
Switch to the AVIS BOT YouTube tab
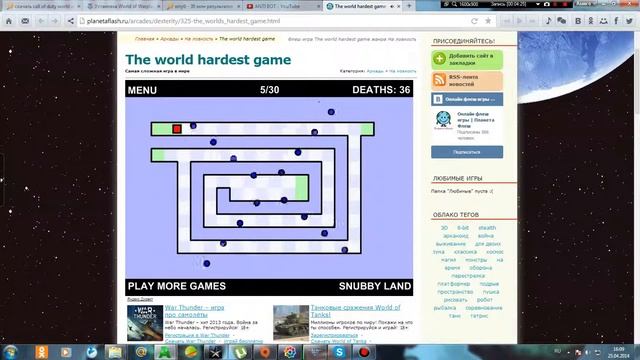tap(282, 6)
